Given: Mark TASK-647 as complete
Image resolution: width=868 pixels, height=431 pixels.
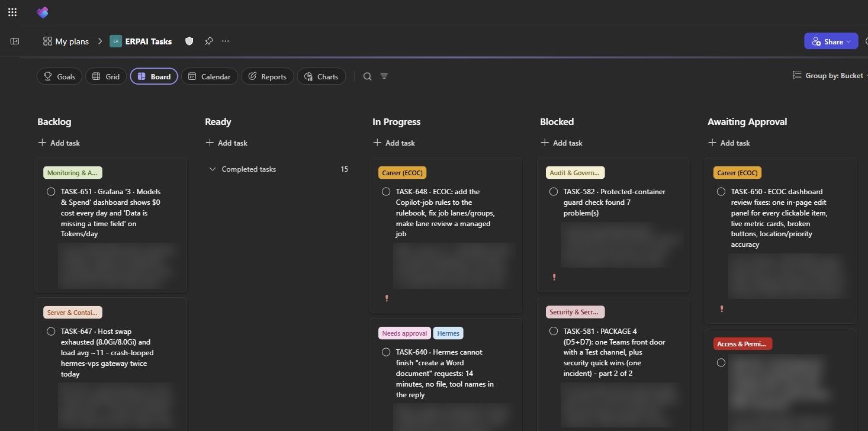Looking at the screenshot, I should tap(51, 332).
